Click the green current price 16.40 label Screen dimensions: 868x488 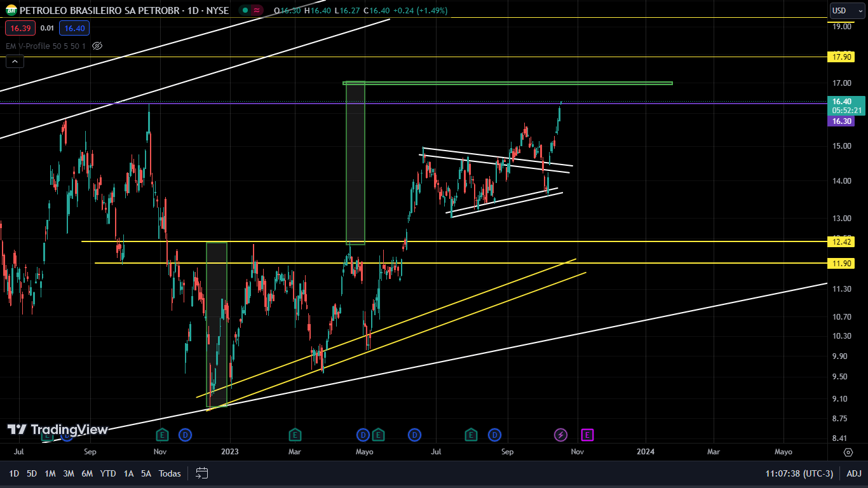pos(846,105)
